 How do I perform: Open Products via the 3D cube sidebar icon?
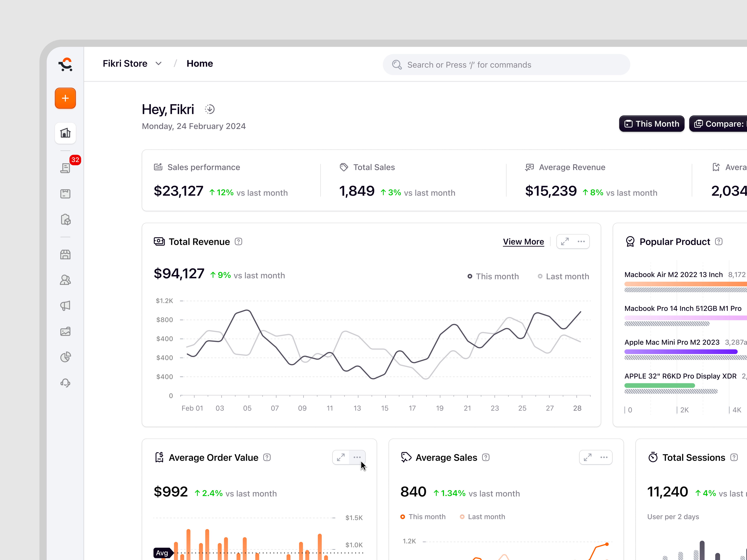click(65, 219)
